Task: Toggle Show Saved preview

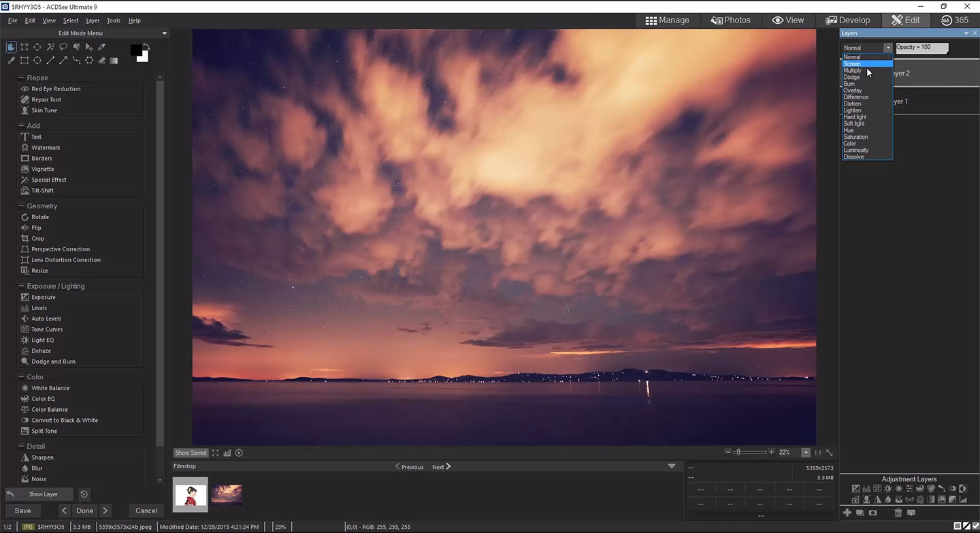Action: coord(191,453)
